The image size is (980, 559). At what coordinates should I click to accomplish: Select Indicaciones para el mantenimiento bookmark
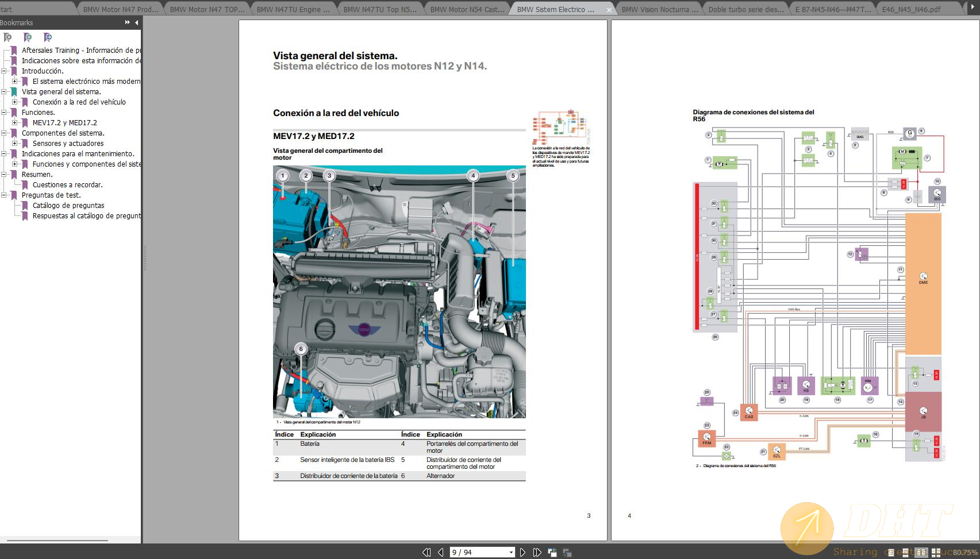(78, 154)
